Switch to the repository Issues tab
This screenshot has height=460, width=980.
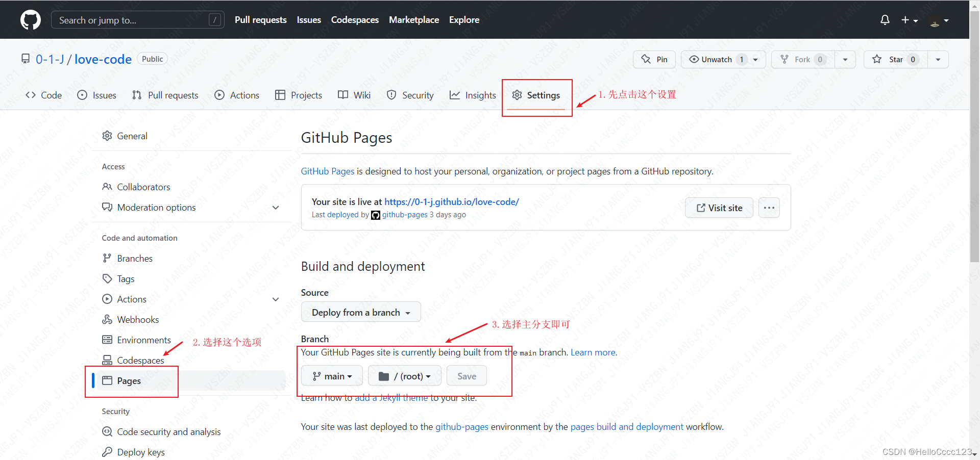pos(97,95)
